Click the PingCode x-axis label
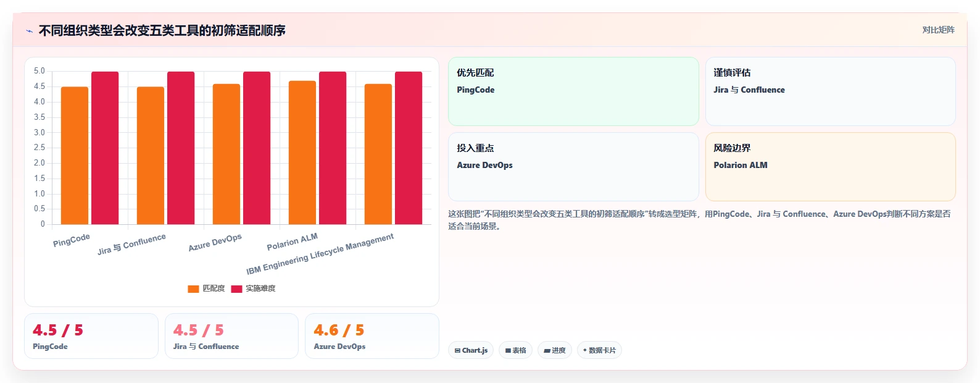980x383 pixels. pyautogui.click(x=72, y=240)
